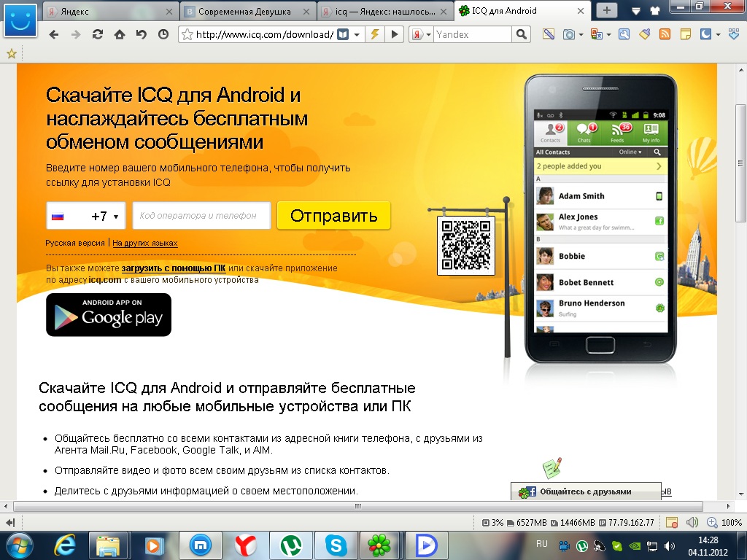Follow 'загрузить с помощью ПК' link

click(x=174, y=268)
